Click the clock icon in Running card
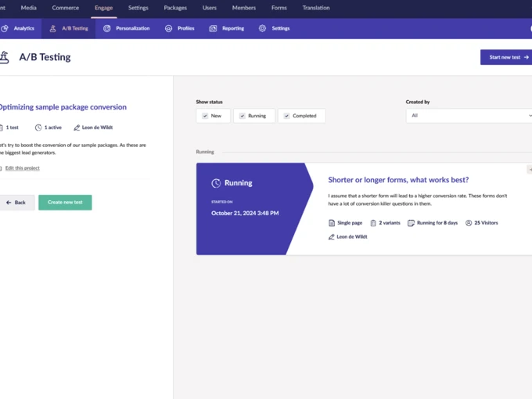Screen dimensions: 532x399 [x=216, y=183]
